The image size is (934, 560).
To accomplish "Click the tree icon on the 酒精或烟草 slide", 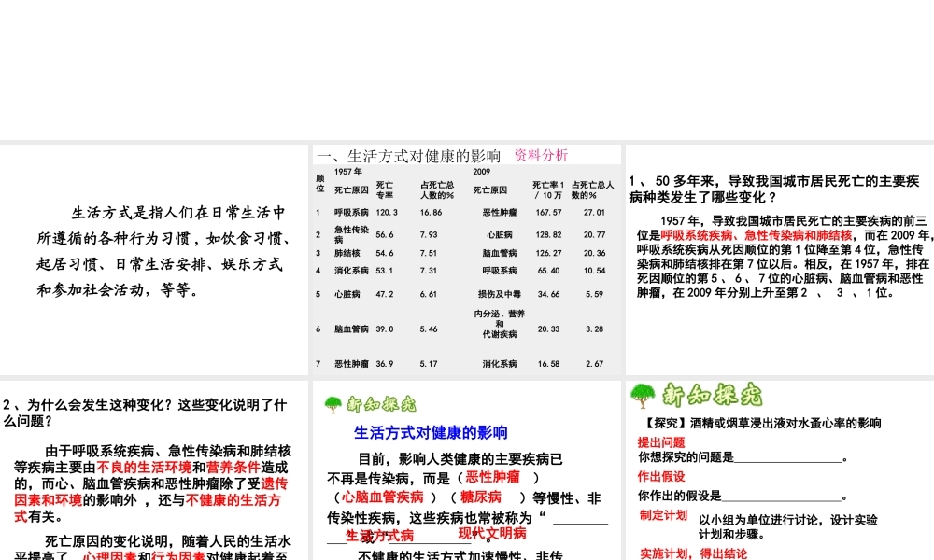I will point(643,395).
